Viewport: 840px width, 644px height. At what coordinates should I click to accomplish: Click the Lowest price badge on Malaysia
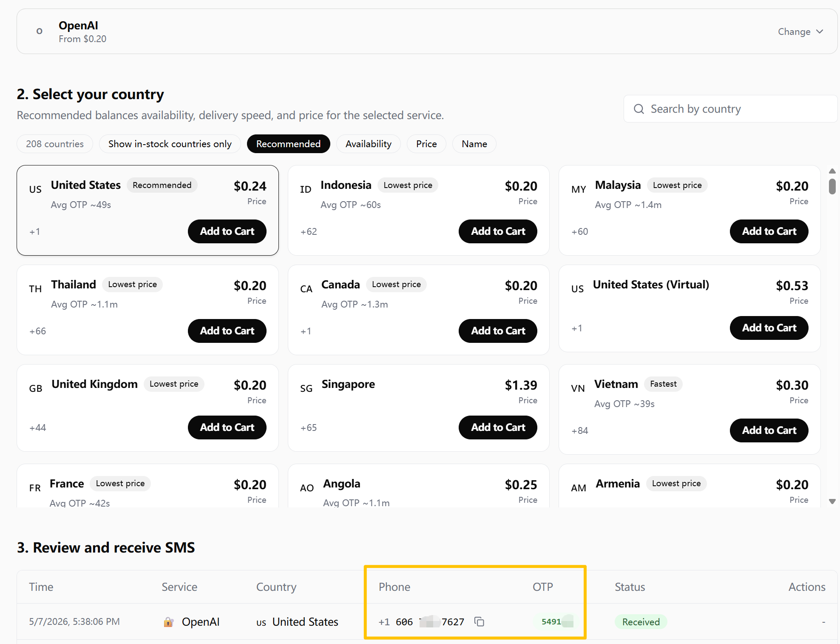(x=677, y=185)
